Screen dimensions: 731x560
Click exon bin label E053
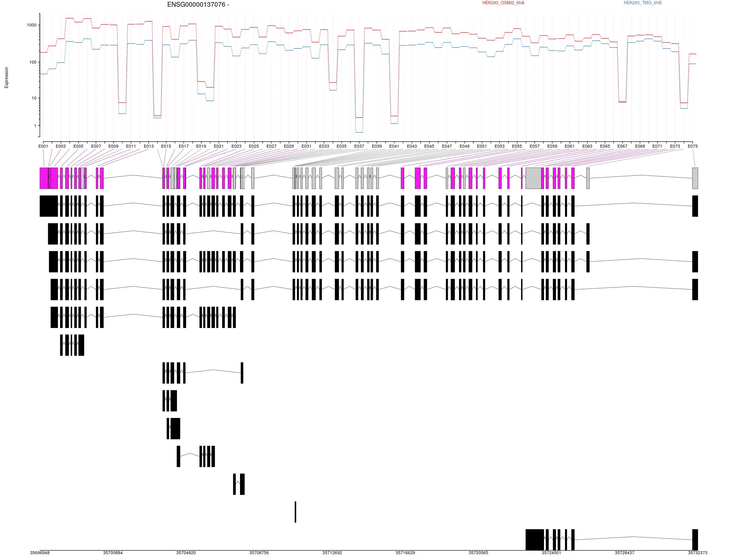coord(499,146)
